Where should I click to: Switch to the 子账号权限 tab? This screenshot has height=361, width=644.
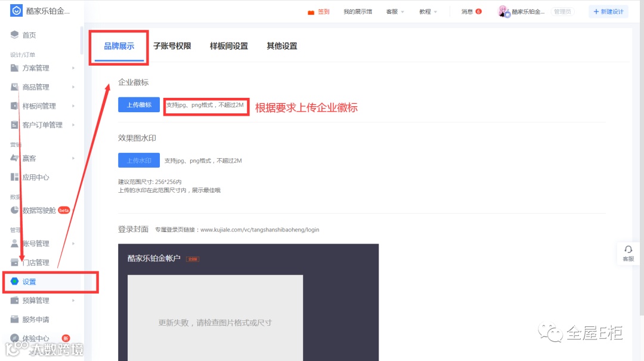tap(172, 46)
